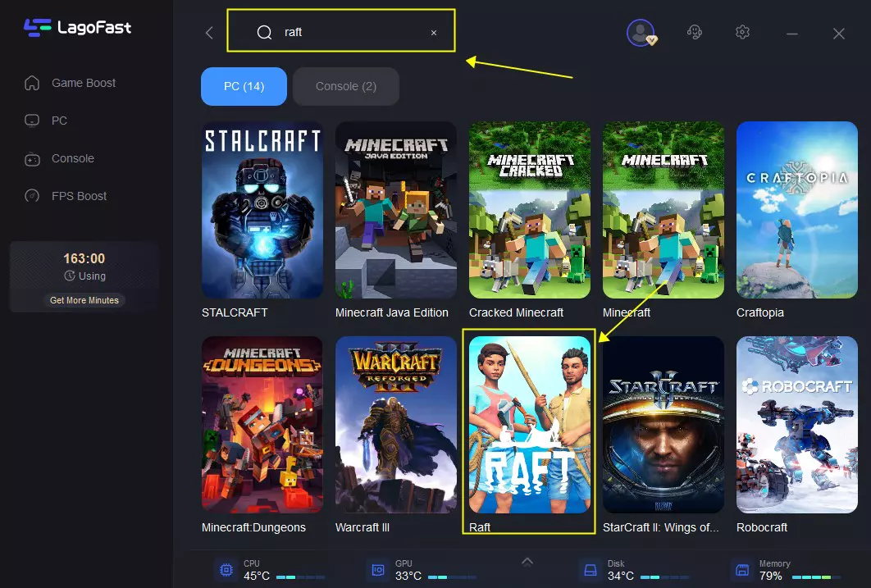Click the Game Boost home icon
871x588 pixels.
[x=32, y=83]
